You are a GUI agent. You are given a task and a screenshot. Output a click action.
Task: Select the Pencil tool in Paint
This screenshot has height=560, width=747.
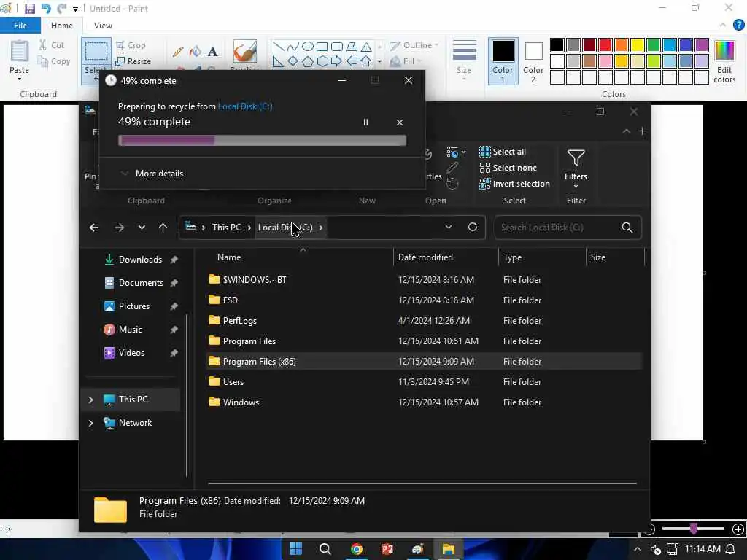178,52
